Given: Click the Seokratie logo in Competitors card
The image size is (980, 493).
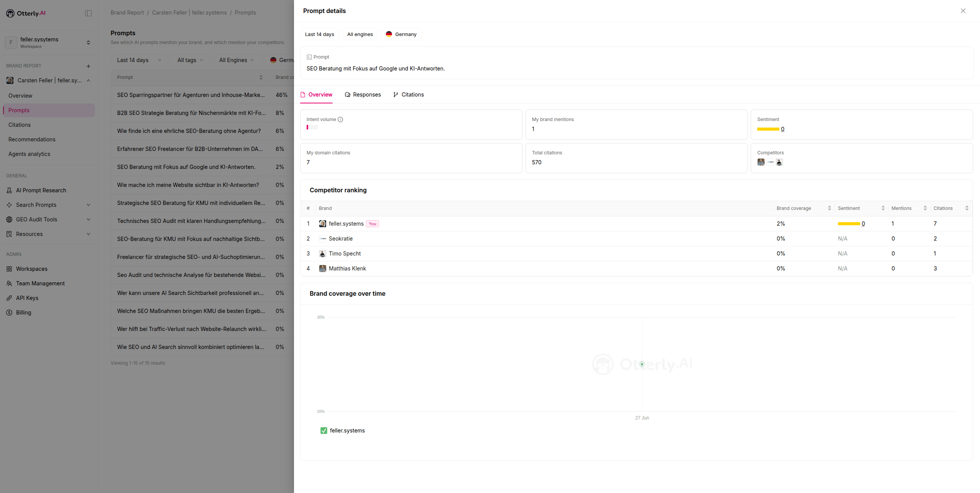Looking at the screenshot, I should (770, 162).
